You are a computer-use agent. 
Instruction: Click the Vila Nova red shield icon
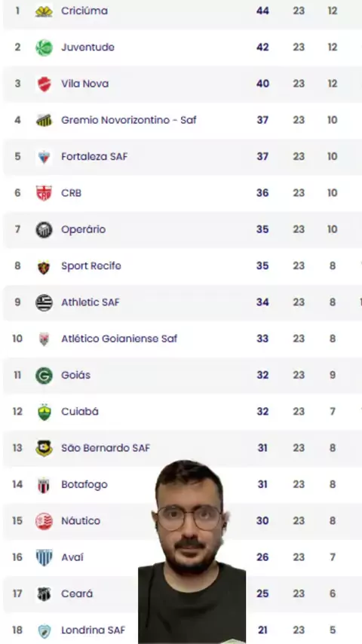44,84
